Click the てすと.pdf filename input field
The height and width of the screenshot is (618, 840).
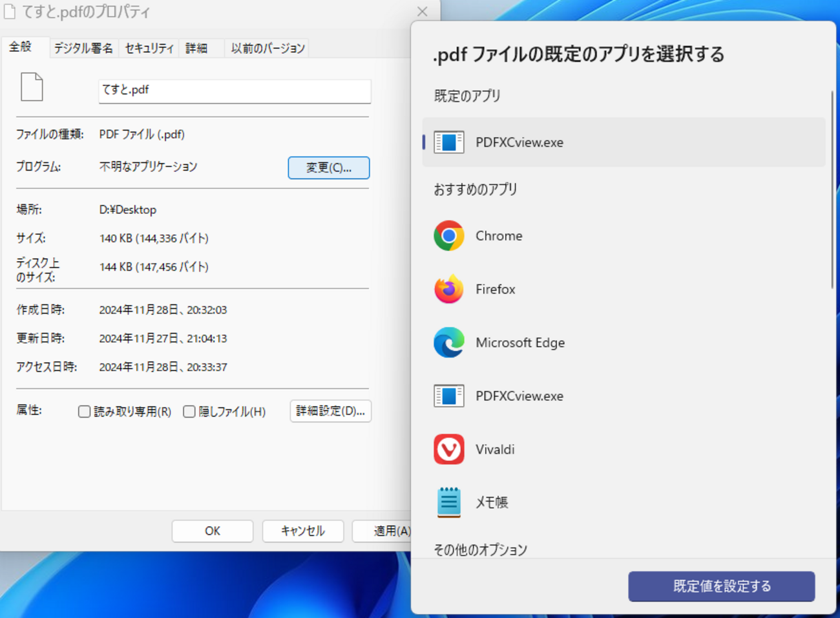pyautogui.click(x=235, y=91)
